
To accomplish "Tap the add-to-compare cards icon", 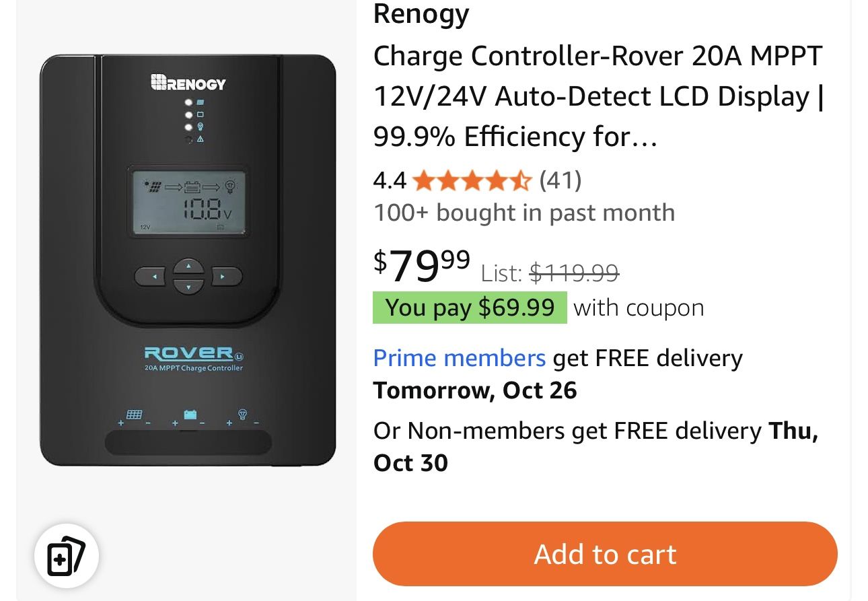I will [x=66, y=557].
